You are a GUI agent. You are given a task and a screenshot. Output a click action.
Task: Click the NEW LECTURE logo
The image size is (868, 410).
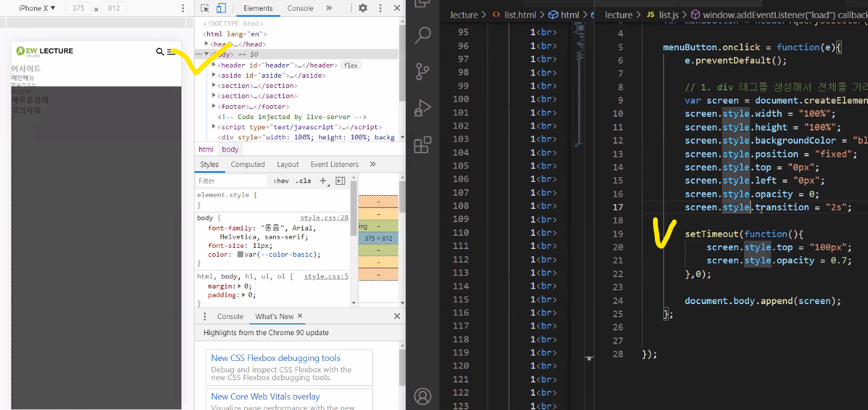45,51
